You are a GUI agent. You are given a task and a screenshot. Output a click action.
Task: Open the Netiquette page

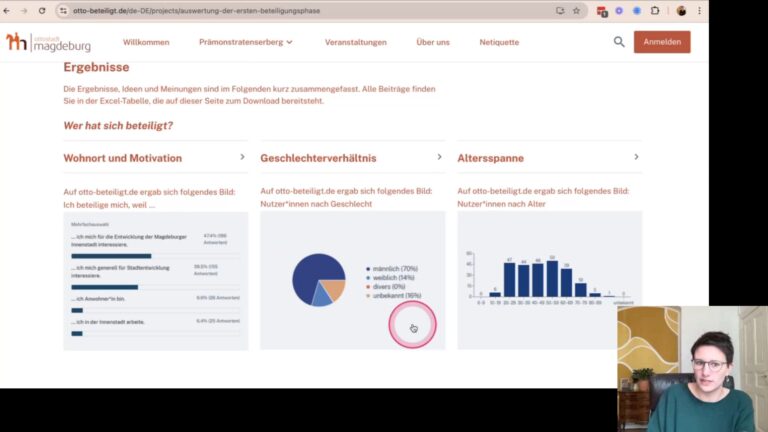pos(499,42)
